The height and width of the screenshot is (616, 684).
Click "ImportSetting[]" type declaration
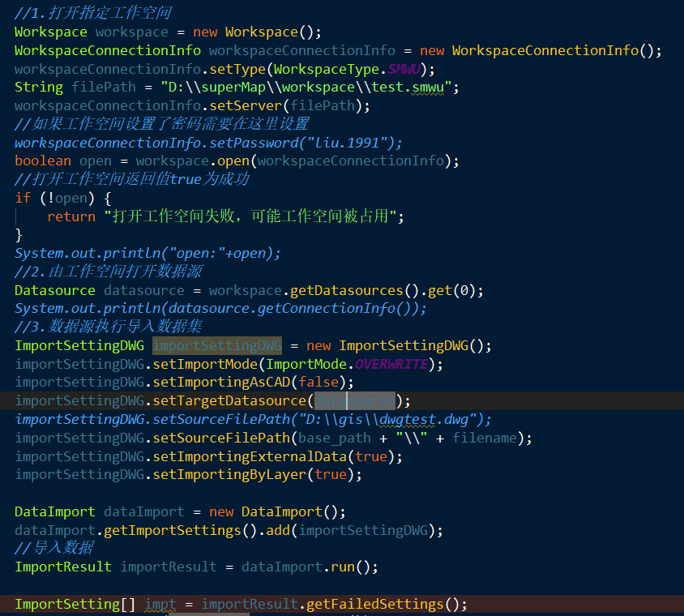click(75, 604)
